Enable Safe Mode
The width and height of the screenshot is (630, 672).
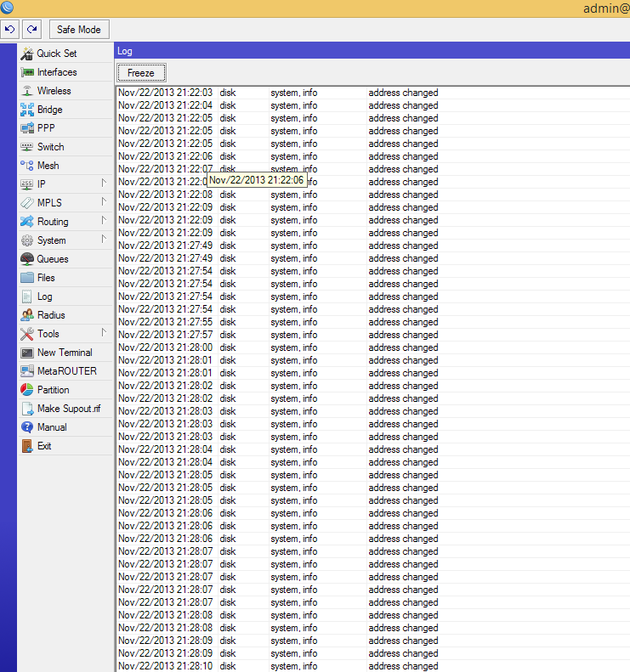pyautogui.click(x=79, y=30)
